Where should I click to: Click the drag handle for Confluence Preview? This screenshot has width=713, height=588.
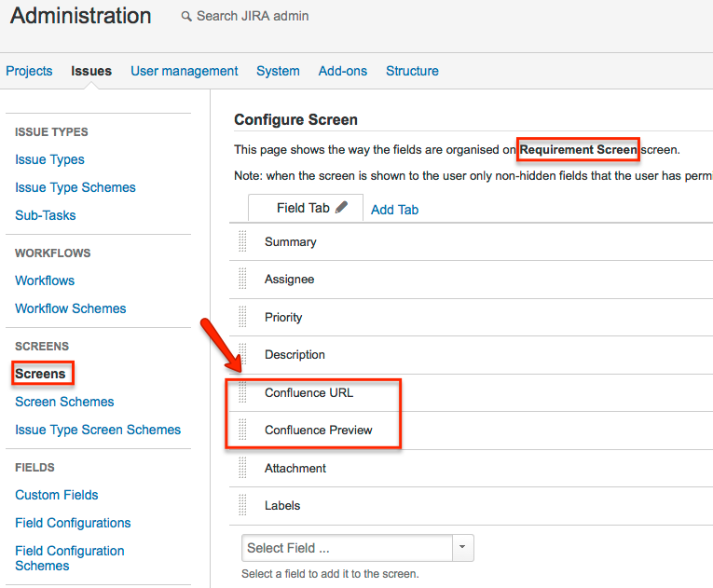(x=242, y=430)
